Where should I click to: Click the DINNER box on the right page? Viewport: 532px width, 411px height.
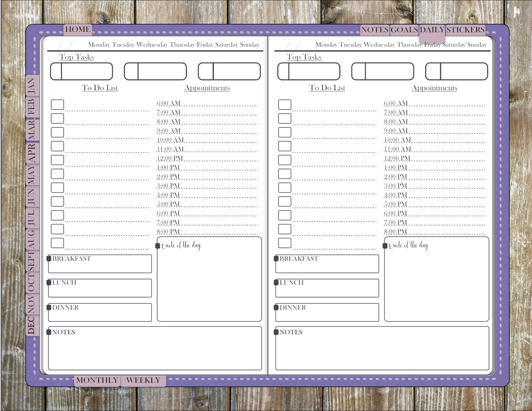pos(327,312)
